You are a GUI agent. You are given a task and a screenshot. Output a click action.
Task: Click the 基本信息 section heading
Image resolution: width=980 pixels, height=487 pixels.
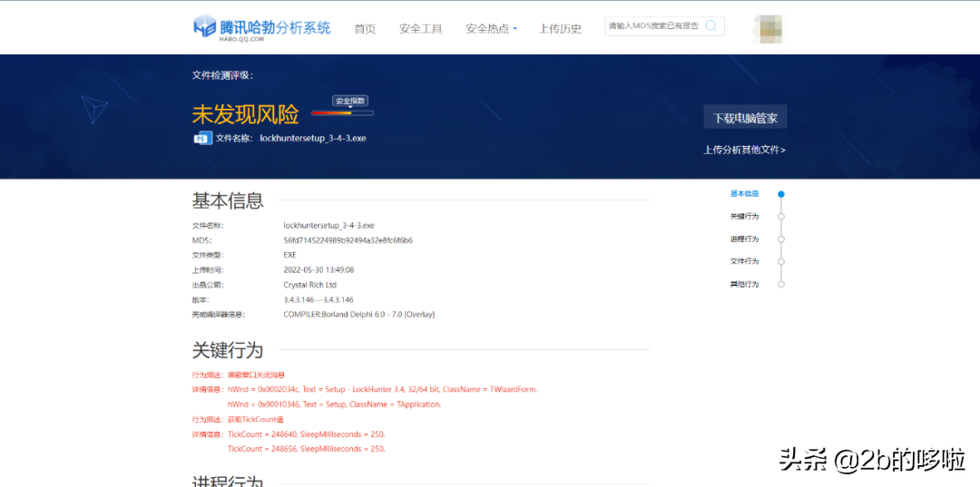tap(228, 201)
